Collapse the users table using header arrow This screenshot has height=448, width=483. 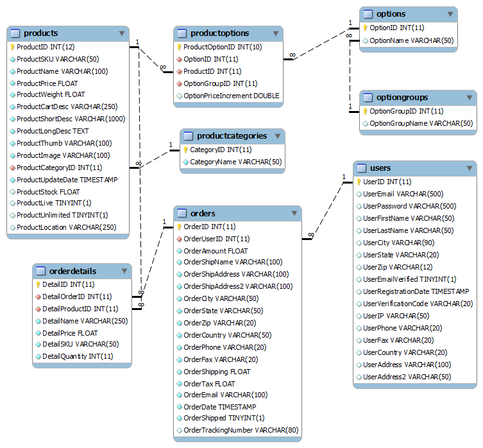coord(469,168)
